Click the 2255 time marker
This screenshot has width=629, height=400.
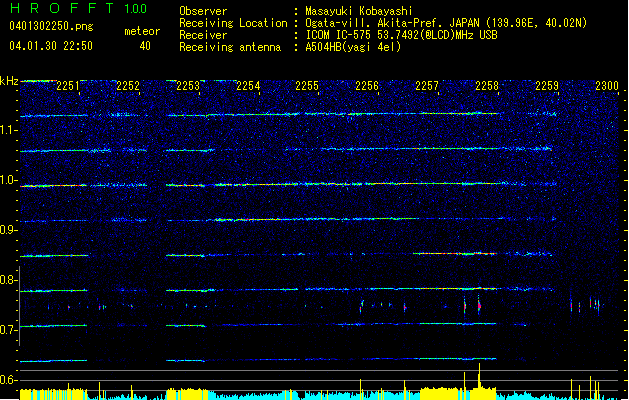[307, 86]
